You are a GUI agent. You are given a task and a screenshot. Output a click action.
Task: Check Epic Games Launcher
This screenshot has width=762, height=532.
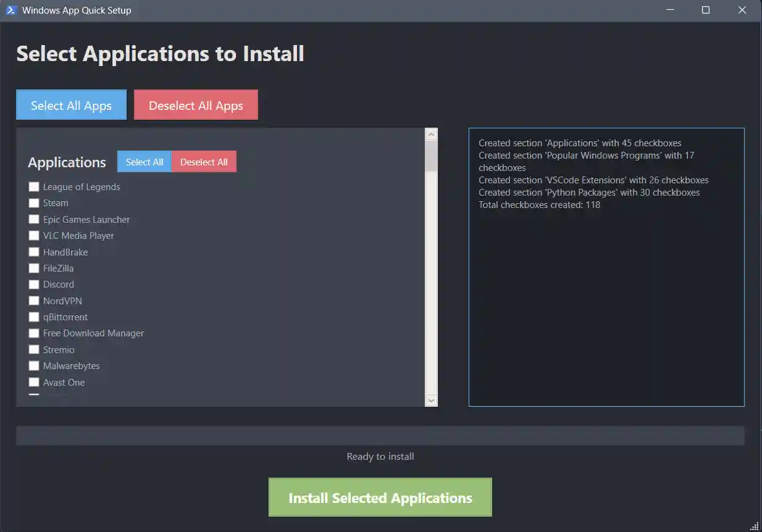pyautogui.click(x=34, y=219)
